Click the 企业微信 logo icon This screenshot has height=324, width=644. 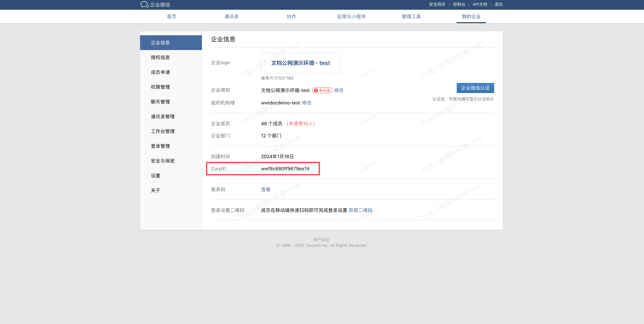144,5
